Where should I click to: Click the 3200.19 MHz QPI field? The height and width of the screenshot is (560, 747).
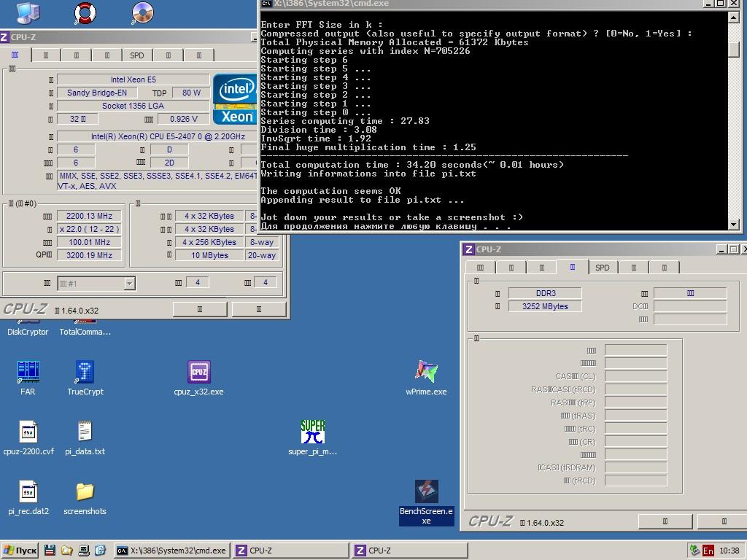[x=89, y=255]
